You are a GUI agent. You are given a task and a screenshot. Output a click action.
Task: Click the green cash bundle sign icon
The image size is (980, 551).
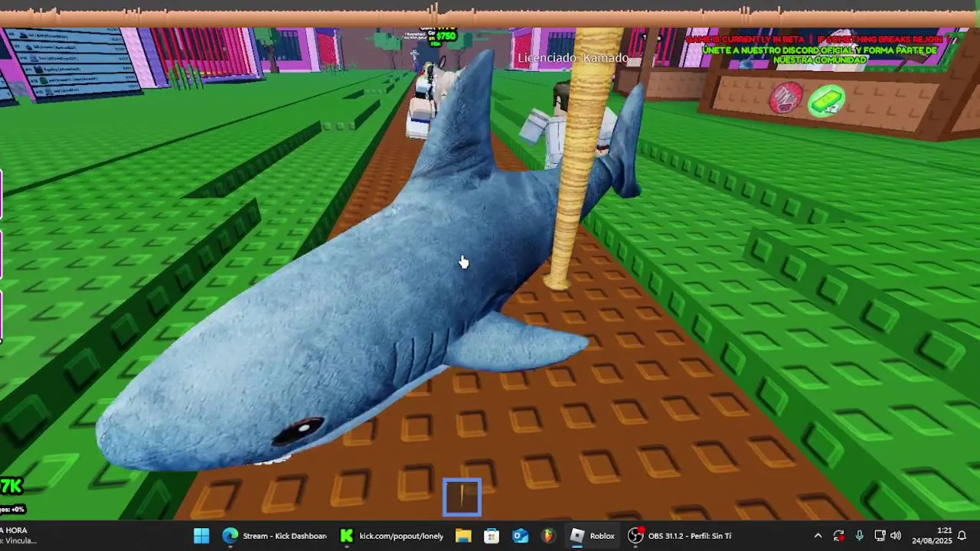tap(825, 100)
